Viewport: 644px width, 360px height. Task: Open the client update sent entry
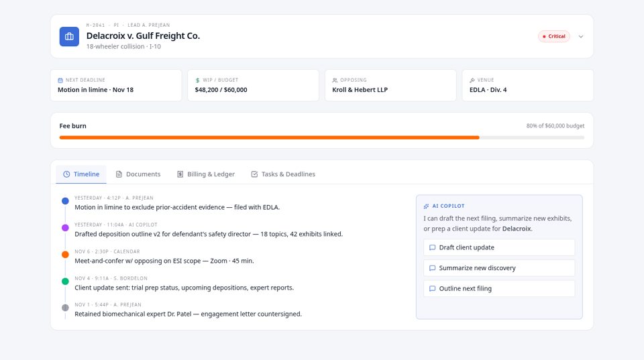click(184, 288)
